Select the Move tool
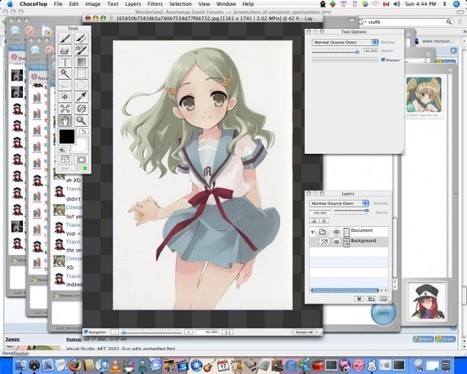This screenshot has width=467, height=374. pos(65,97)
